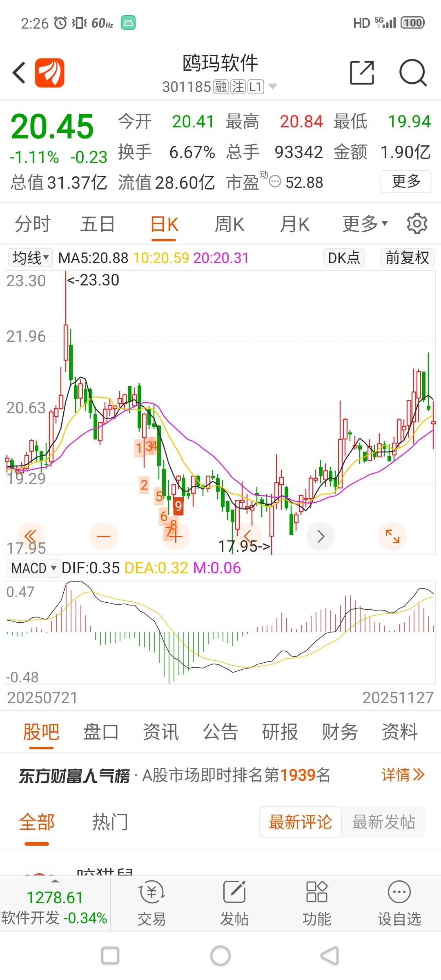Image resolution: width=441 pixels, height=980 pixels.
Task: Move chart left with left chevron
Action: pyautogui.click(x=248, y=536)
